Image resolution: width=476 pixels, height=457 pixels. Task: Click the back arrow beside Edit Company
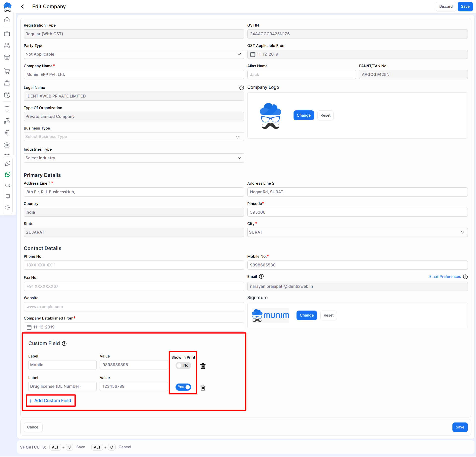pos(23,6)
